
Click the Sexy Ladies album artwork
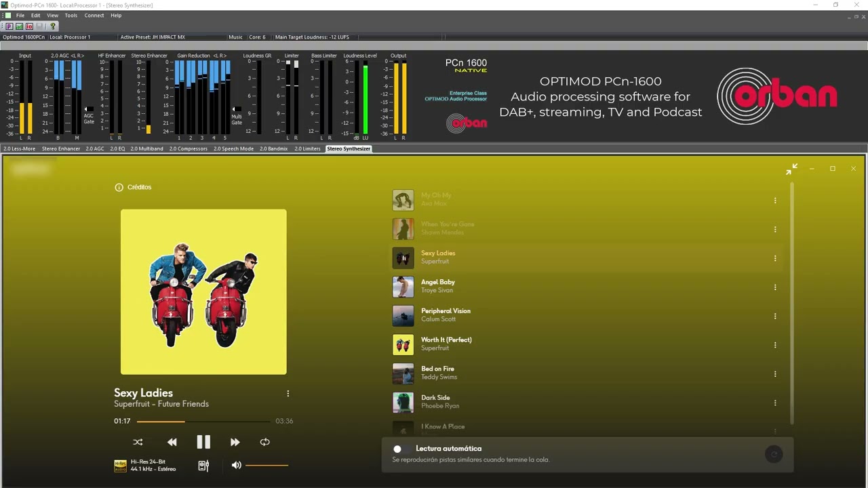tap(203, 291)
